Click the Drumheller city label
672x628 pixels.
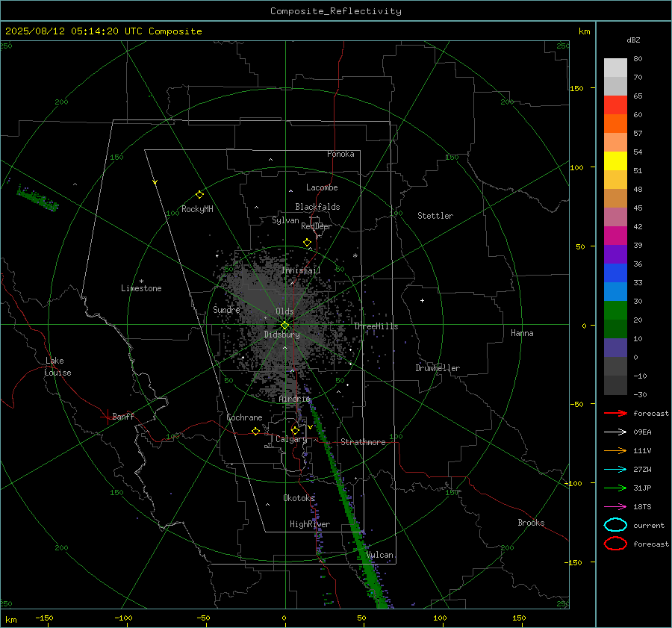[x=438, y=368]
